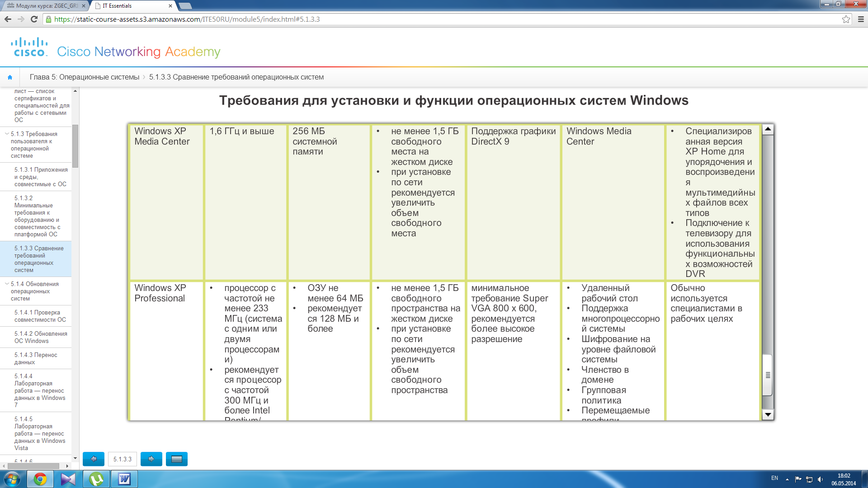Open the volume control in the tray
The height and width of the screenshot is (488, 868).
820,479
